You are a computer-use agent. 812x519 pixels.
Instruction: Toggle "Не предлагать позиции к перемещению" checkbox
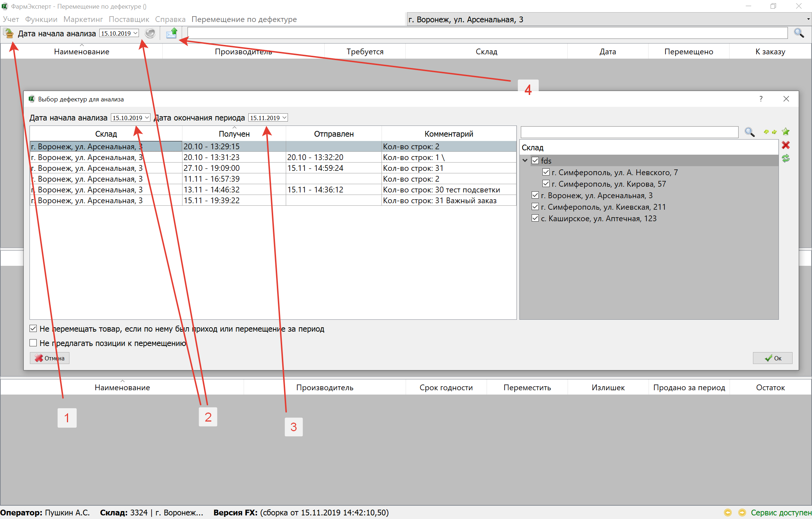[33, 343]
